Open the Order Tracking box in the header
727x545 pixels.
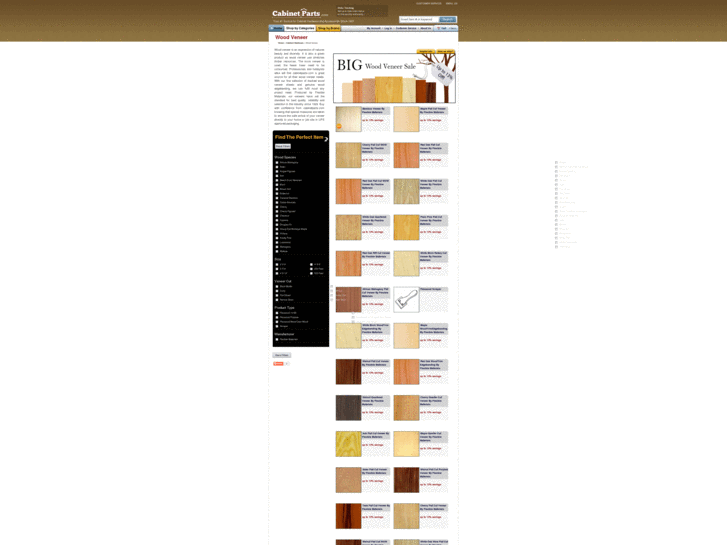(x=362, y=11)
